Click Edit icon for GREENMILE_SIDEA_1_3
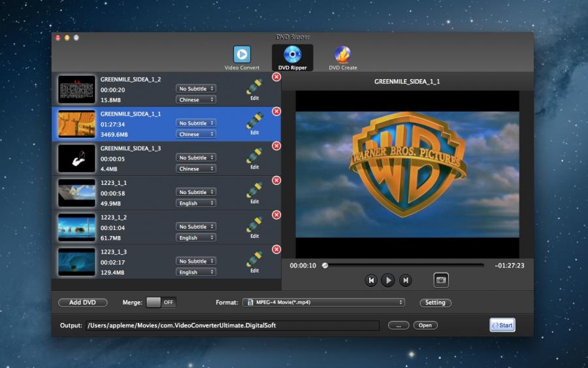The image size is (588, 368). 254,159
